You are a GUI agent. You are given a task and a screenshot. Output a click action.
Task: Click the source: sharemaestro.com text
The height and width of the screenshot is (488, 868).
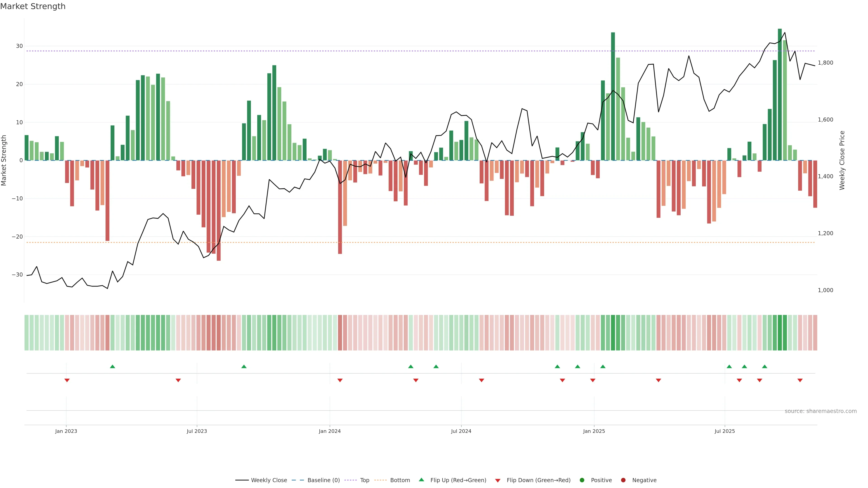[821, 411]
